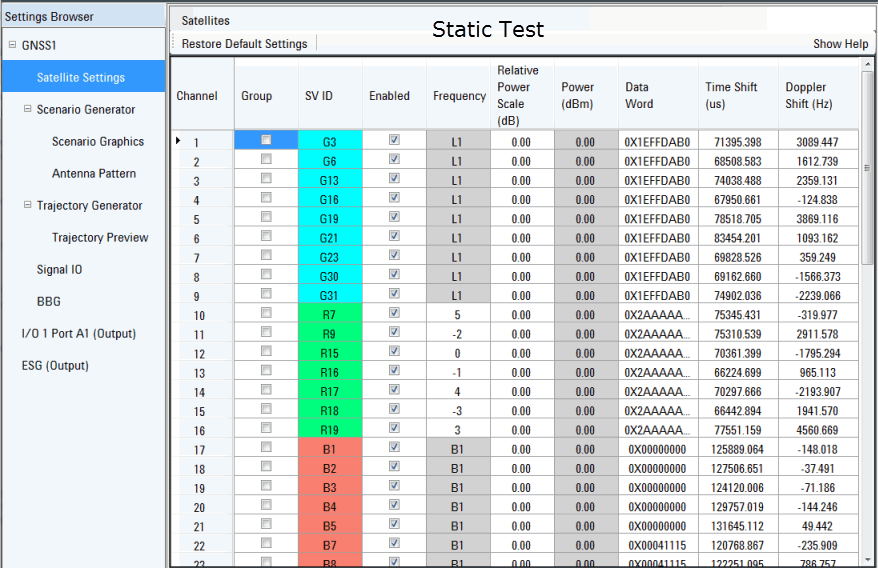Click the scroll up arrow of table scrollbar

(866, 65)
